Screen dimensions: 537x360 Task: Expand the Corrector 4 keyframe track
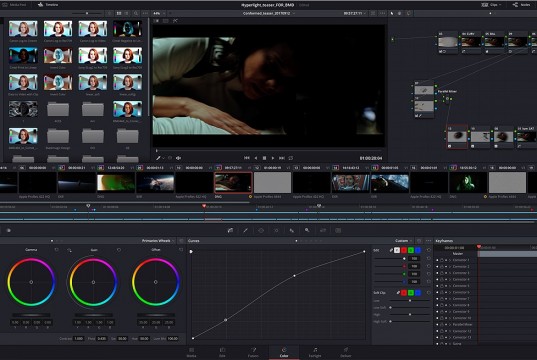[x=450, y=280]
